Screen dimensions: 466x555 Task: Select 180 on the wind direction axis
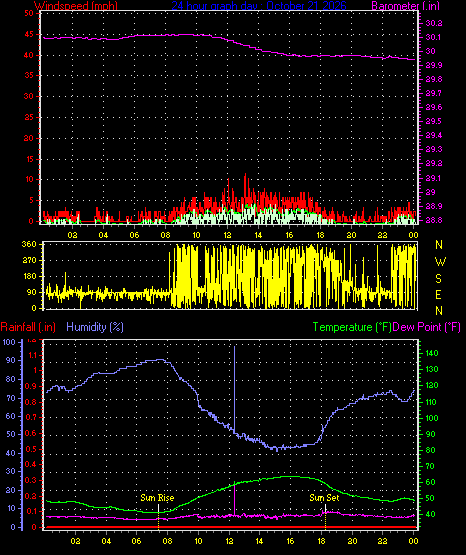(x=29, y=276)
